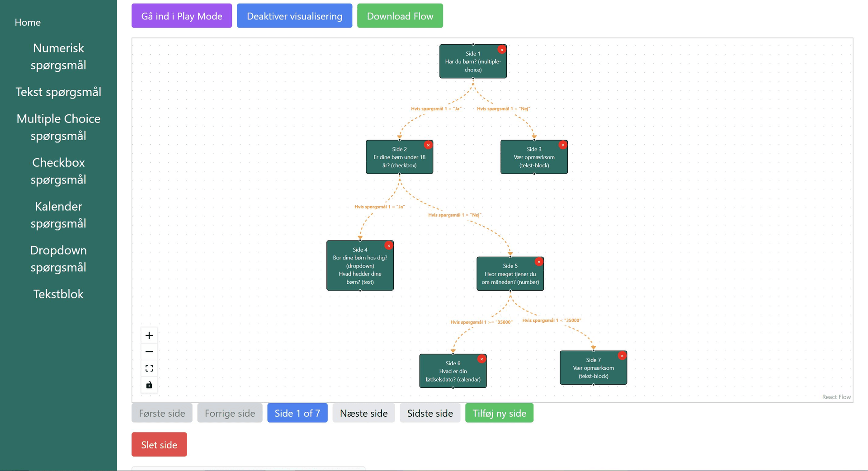The image size is (868, 471).
Task: Toggle visualization with Deaktiver visualisering
Action: pos(294,16)
